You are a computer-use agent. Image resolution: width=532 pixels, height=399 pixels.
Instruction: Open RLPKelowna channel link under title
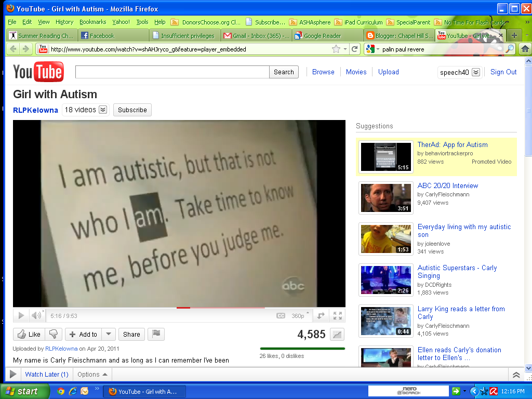(35, 110)
